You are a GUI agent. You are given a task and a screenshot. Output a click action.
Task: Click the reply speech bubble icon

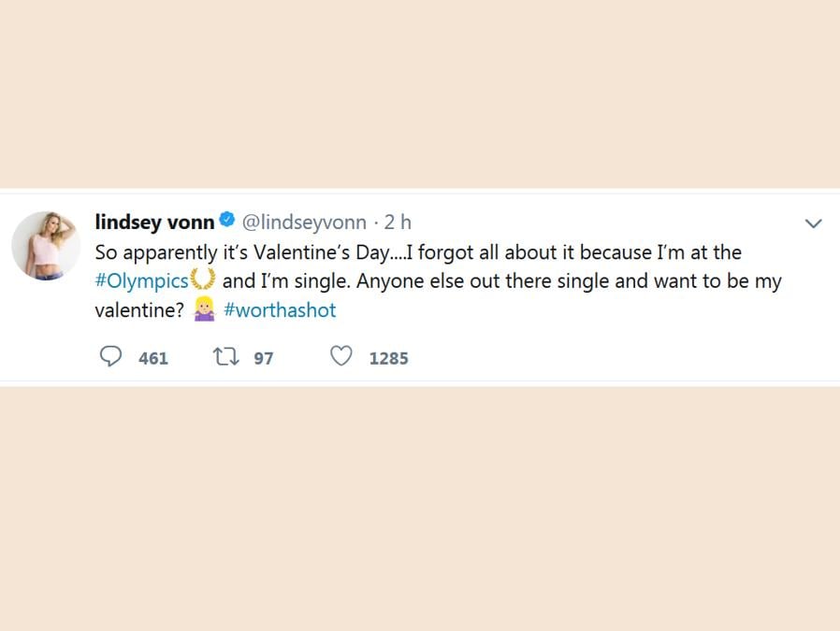111,356
